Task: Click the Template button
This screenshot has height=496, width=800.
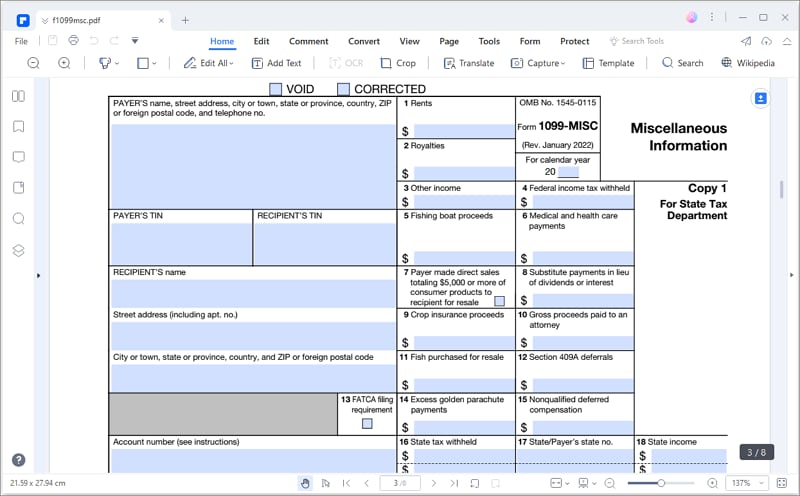Action: pos(609,63)
